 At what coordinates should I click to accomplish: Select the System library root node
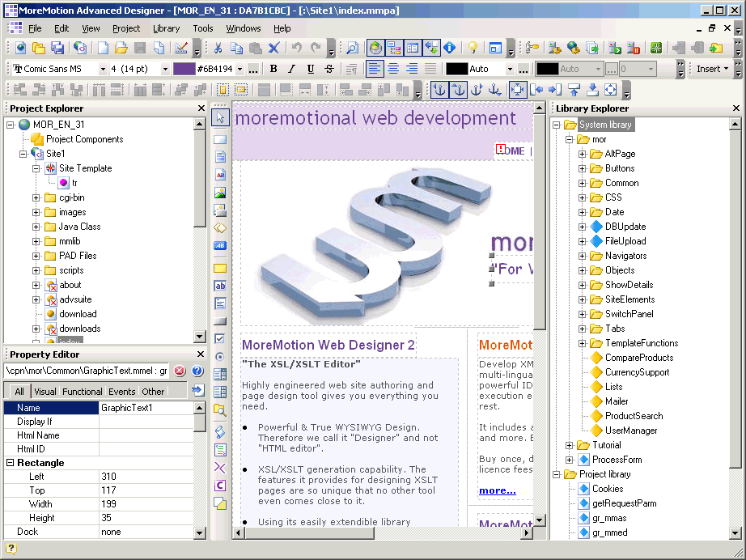coord(605,125)
